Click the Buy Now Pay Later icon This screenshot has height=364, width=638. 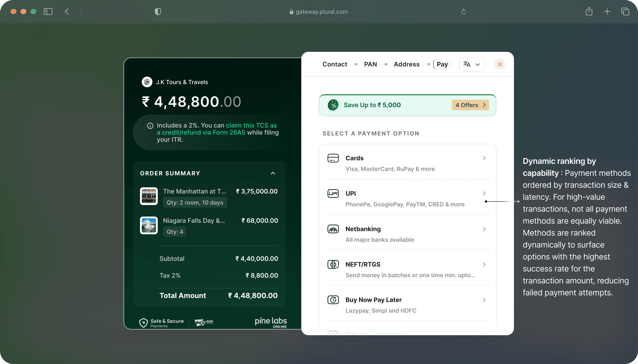(333, 300)
